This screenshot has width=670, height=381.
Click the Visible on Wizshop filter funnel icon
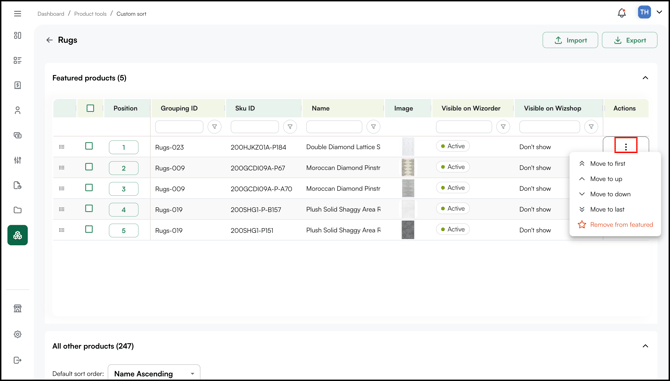click(591, 126)
